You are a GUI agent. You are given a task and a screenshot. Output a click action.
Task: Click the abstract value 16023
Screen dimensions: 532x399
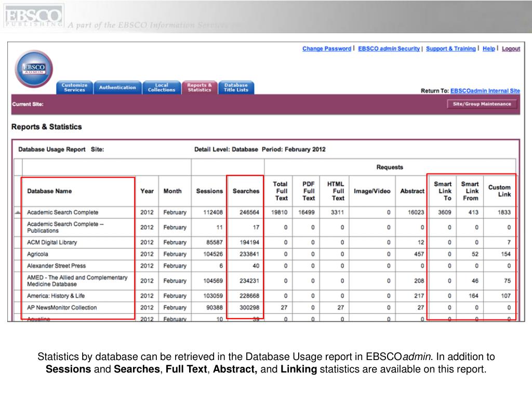(x=416, y=212)
